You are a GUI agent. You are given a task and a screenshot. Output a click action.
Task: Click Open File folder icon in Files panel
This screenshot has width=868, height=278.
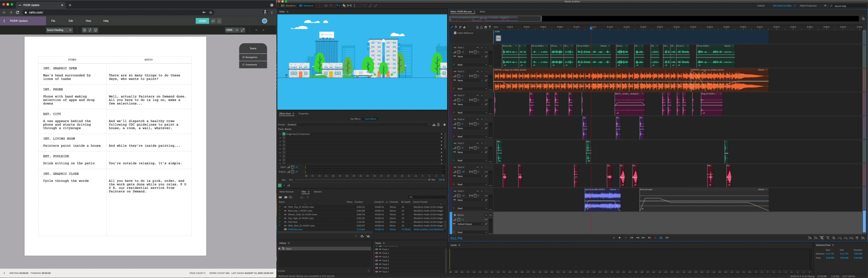(x=280, y=197)
